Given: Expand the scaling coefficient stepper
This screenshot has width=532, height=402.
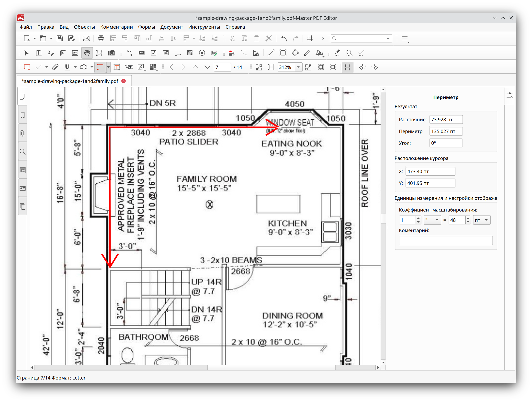Looking at the screenshot, I should pyautogui.click(x=418, y=217).
